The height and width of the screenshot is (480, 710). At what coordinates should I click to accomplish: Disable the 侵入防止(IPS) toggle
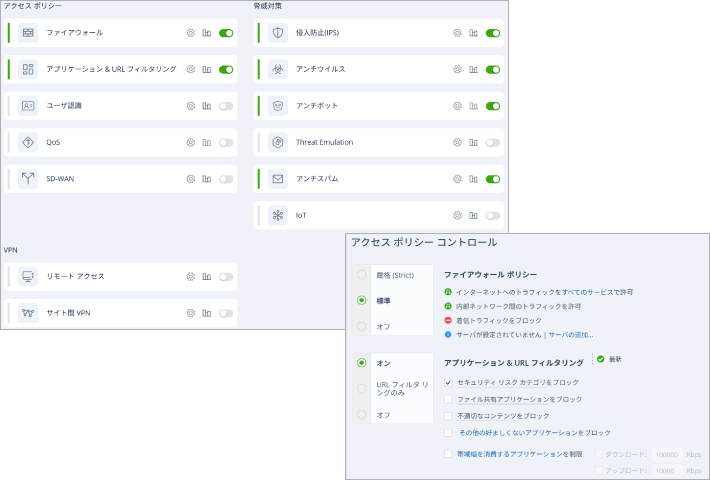[493, 33]
